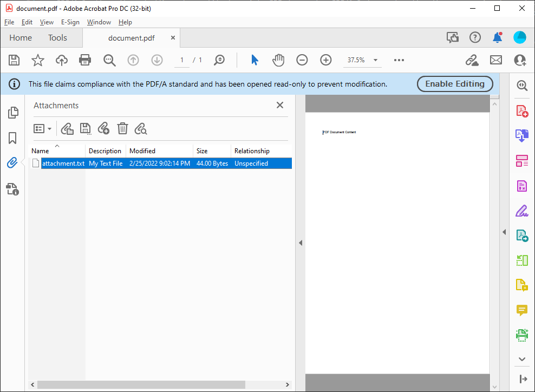This screenshot has height=392, width=535.
Task: Expand more tools chevron in right pane
Action: pyautogui.click(x=521, y=359)
